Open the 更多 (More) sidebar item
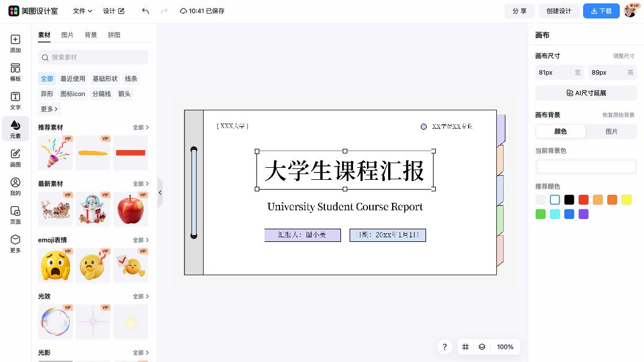The height and width of the screenshot is (362, 644). click(x=15, y=244)
